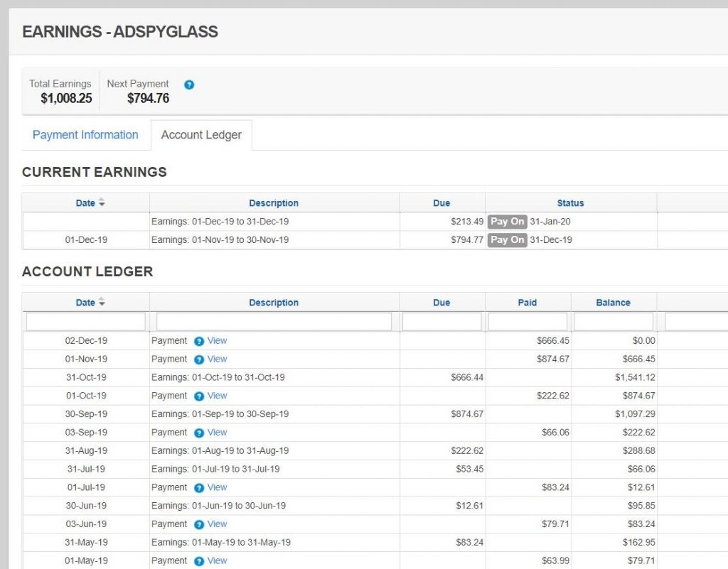Click 'Earnings: 01-Oct-19 to 31-Oct-19' ledger row
Image resolution: width=728 pixels, height=569 pixels.
pyautogui.click(x=218, y=377)
